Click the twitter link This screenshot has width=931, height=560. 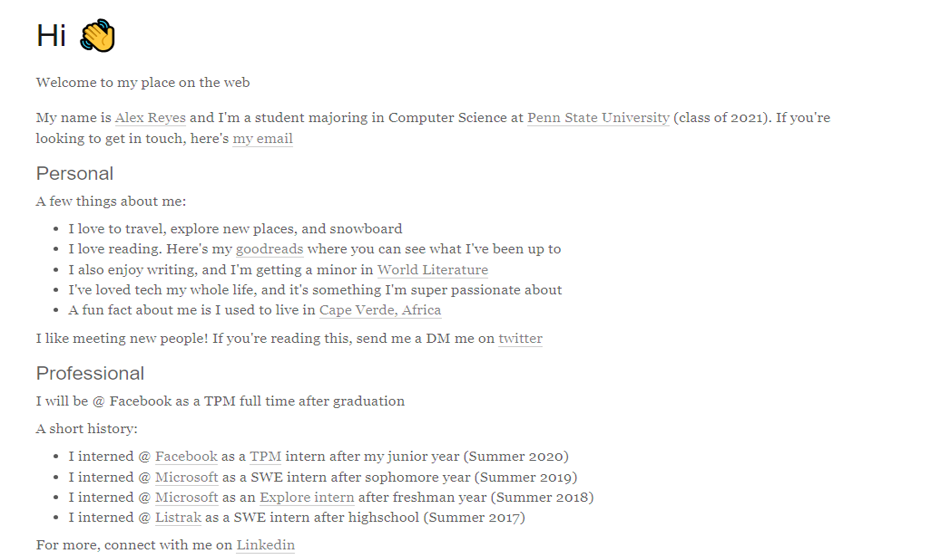point(520,338)
